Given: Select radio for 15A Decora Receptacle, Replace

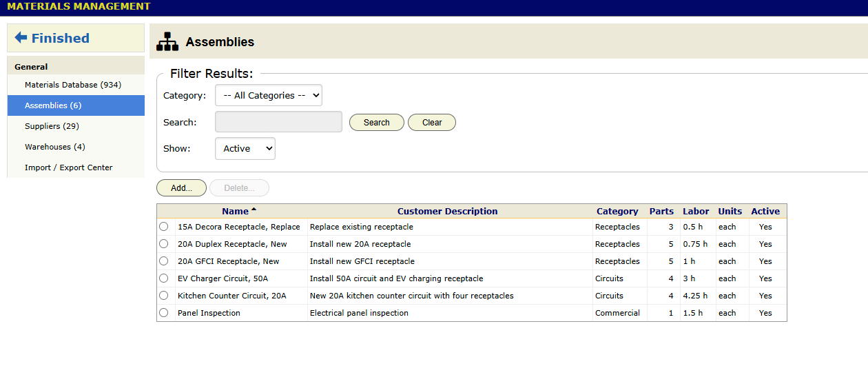Looking at the screenshot, I should (163, 227).
